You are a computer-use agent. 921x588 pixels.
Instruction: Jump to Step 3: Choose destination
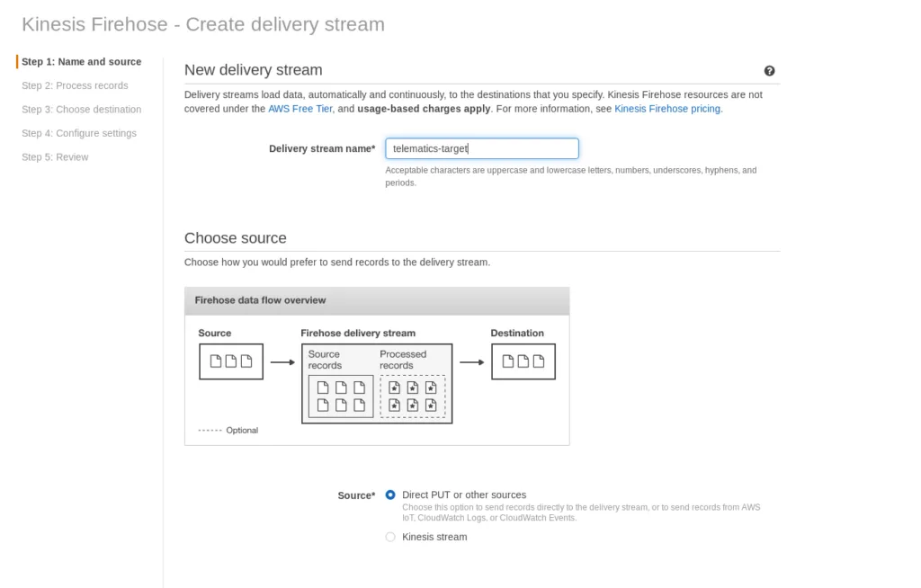pyautogui.click(x=81, y=110)
